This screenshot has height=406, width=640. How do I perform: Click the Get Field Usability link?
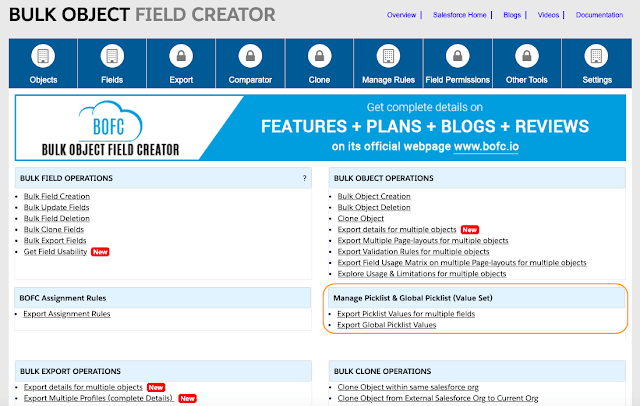[x=55, y=252]
